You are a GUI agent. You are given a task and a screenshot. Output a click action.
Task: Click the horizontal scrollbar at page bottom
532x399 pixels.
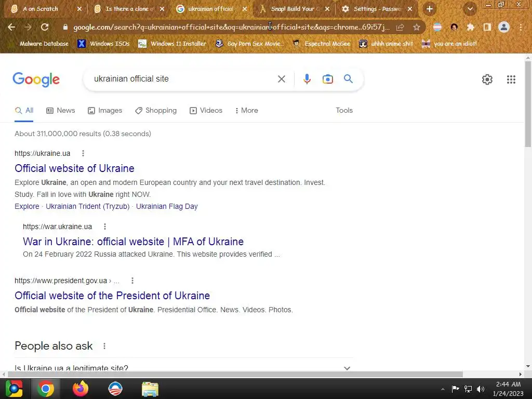[235, 374]
